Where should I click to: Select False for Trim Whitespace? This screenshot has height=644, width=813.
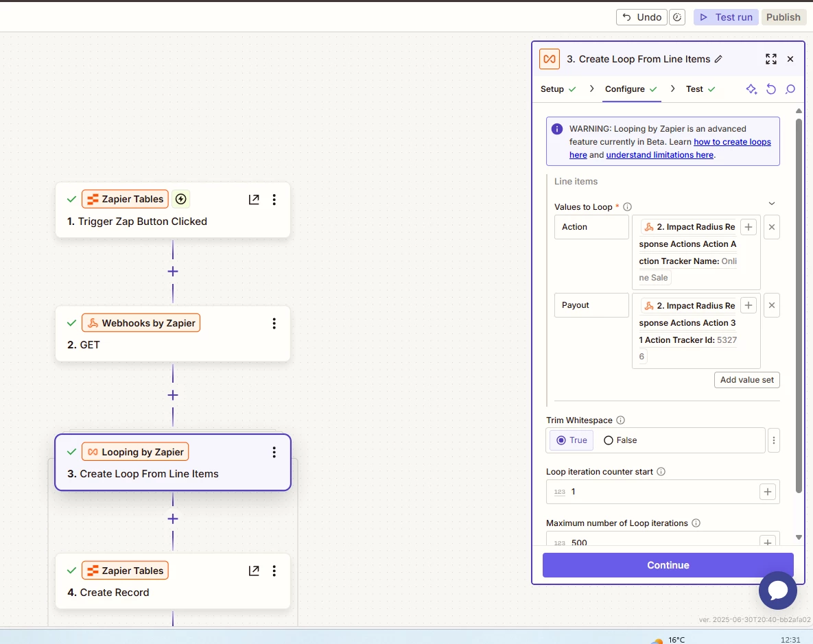coord(620,440)
